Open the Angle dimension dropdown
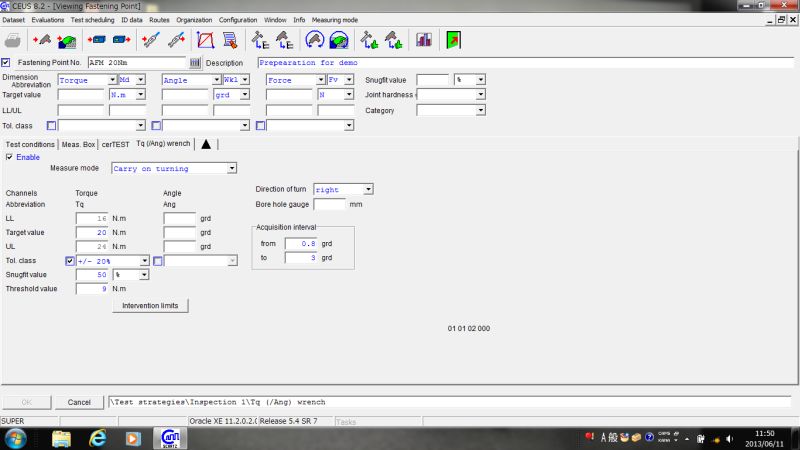Screen dimensions: 800x450 [x=216, y=80]
